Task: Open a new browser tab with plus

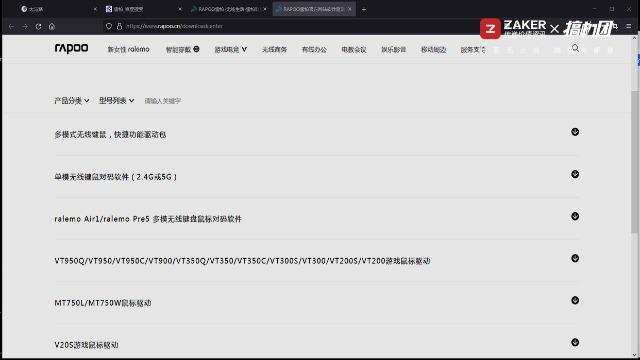Action: click(364, 9)
